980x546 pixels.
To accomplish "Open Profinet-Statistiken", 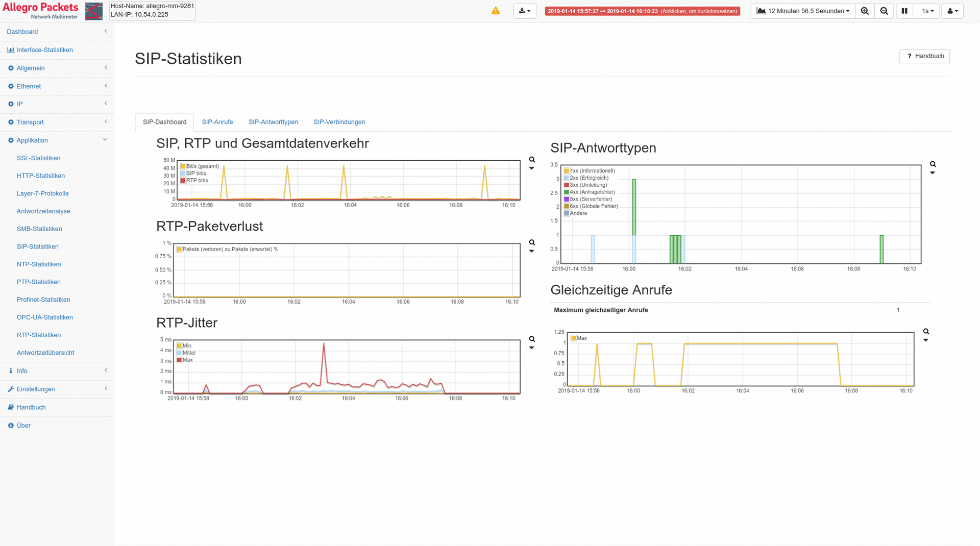I will (43, 300).
